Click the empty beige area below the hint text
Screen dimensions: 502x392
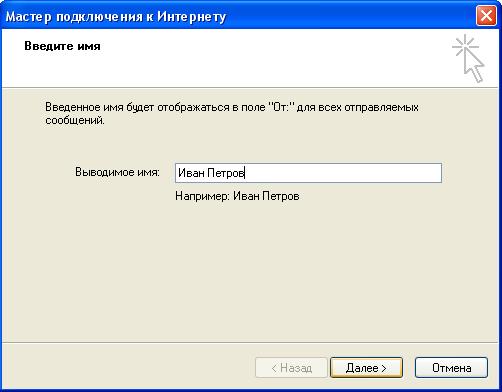[250, 270]
